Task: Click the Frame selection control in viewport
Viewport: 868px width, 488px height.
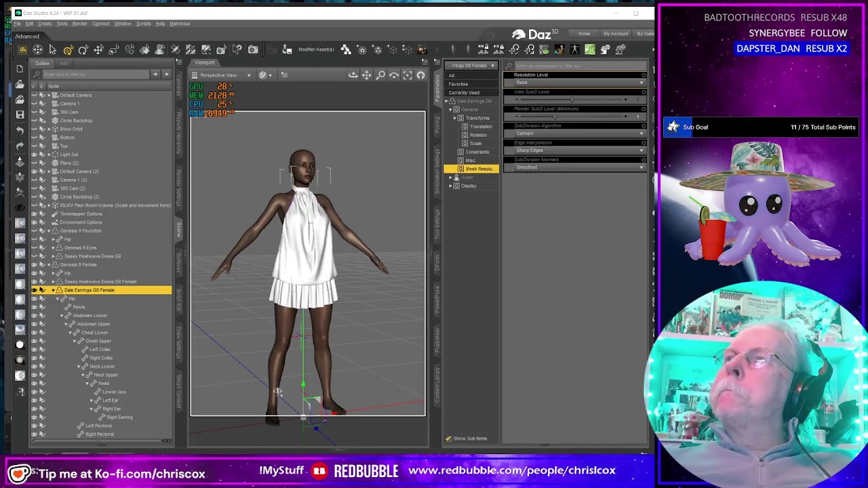Action: [408, 75]
